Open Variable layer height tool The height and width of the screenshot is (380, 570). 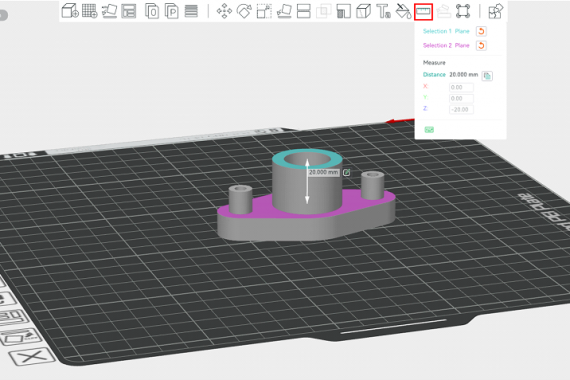point(191,11)
